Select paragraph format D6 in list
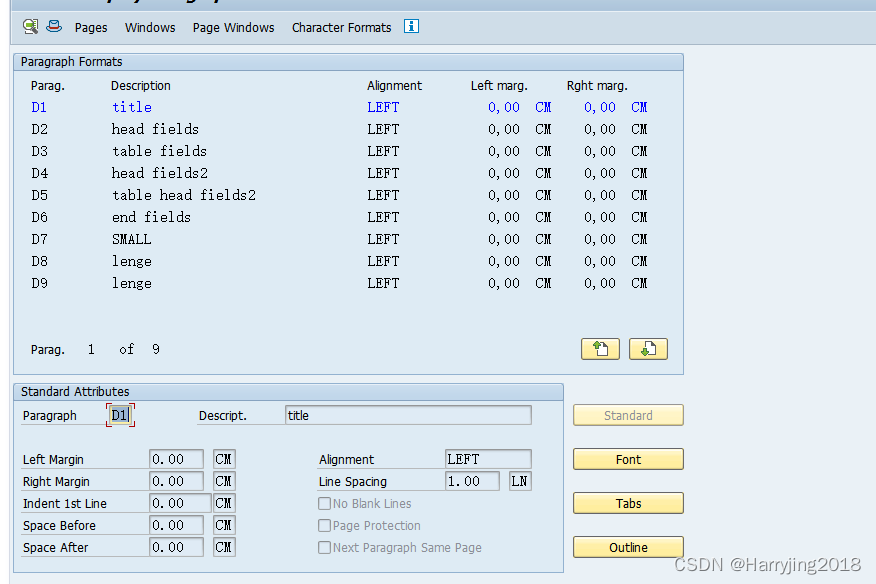 click(x=39, y=217)
